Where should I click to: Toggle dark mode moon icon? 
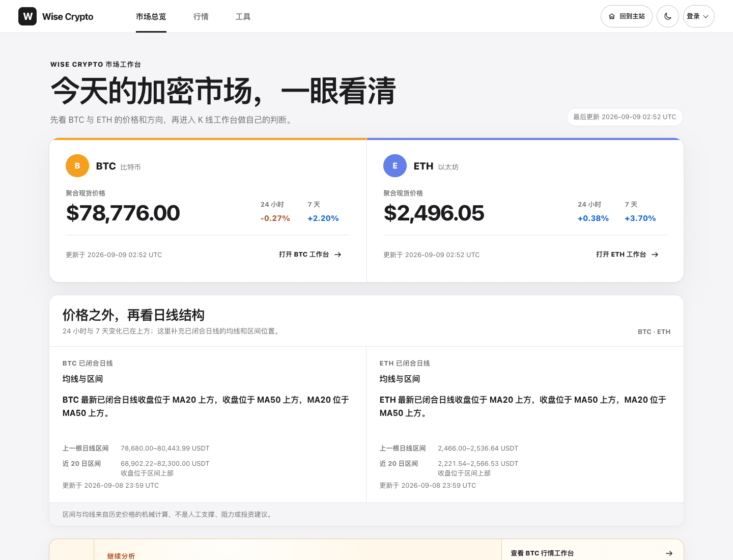coord(668,16)
